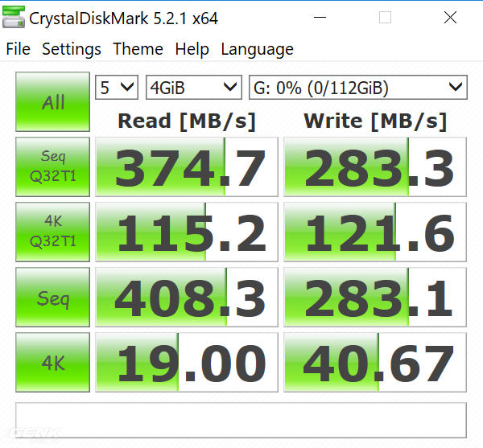Screen dimensions: 483x448
Task: Click the Read [MB/s] column header
Action: [187, 121]
